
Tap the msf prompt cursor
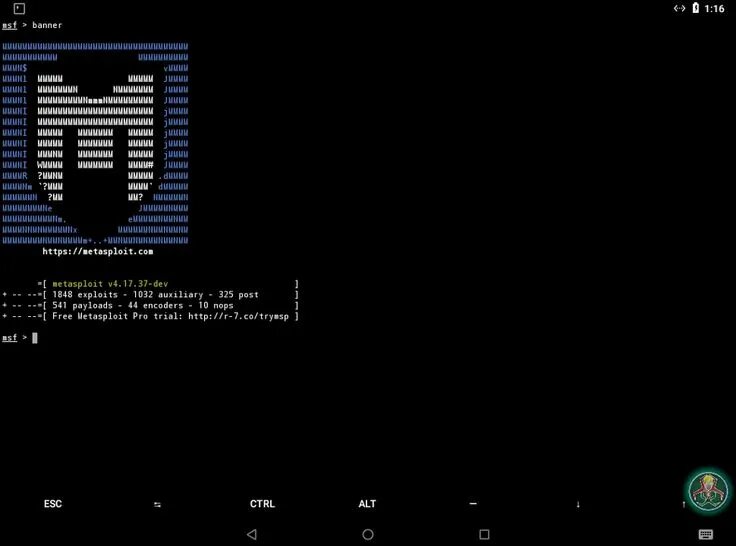point(35,338)
